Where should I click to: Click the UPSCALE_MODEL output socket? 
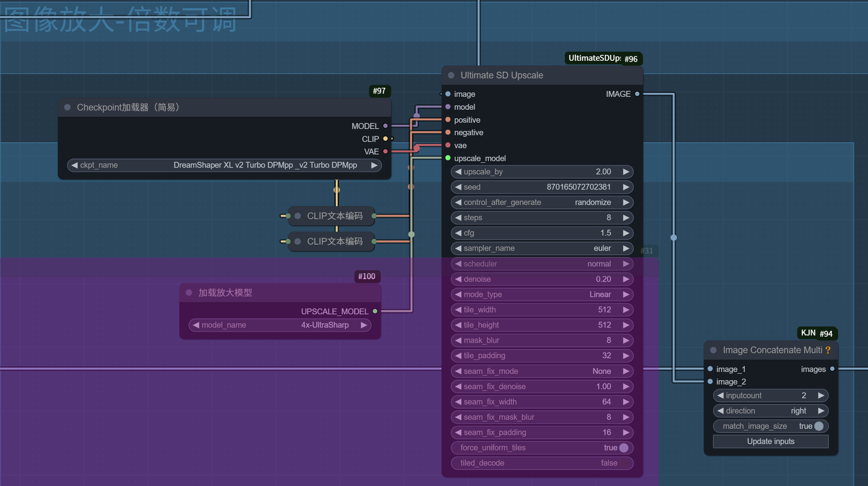pyautogui.click(x=375, y=311)
